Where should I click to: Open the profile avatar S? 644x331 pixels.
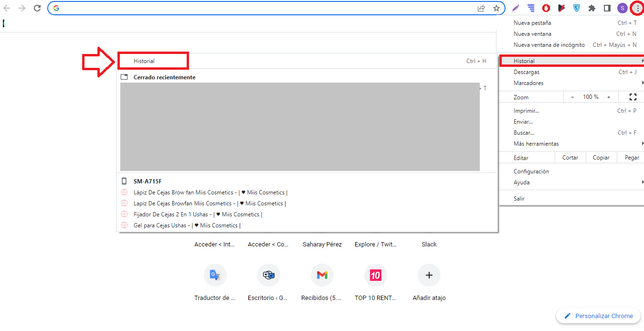pos(622,8)
